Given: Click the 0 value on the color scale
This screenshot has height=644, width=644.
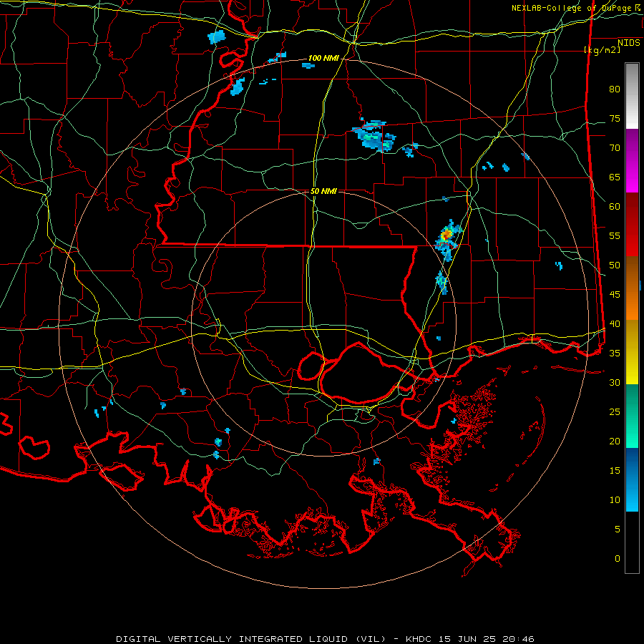Looking at the screenshot, I should click(618, 559).
